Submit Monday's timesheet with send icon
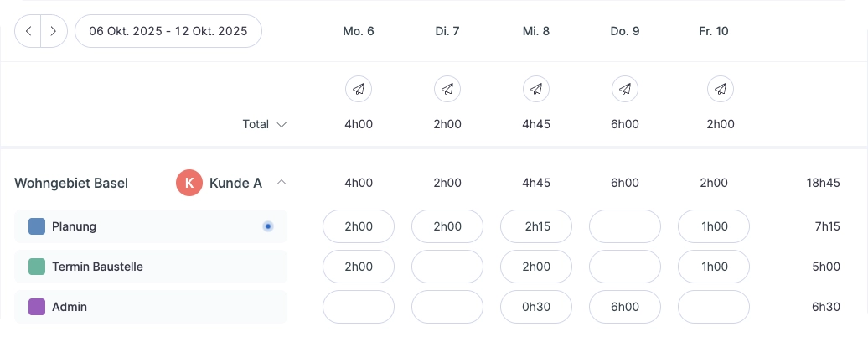This screenshot has width=868, height=337. coord(359,88)
